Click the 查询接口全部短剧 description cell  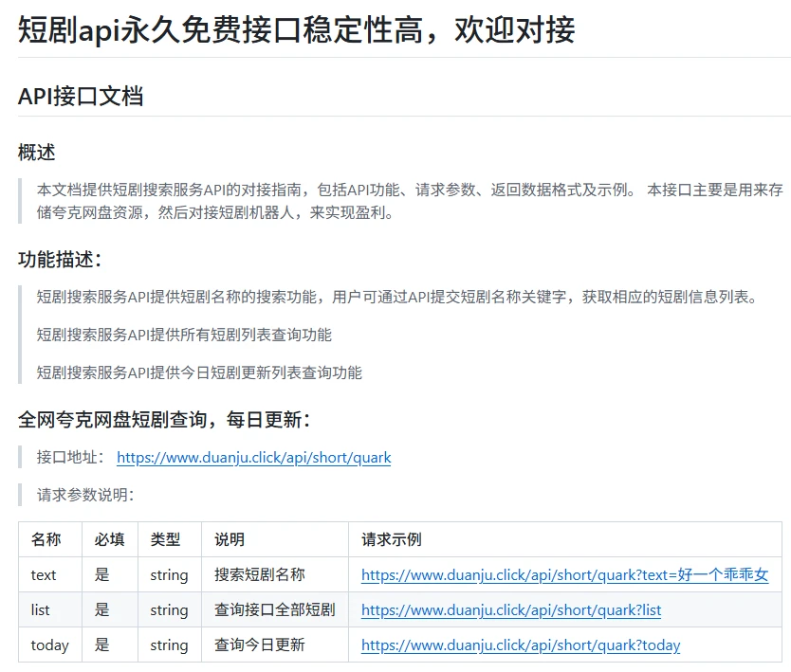pyautogui.click(x=274, y=610)
